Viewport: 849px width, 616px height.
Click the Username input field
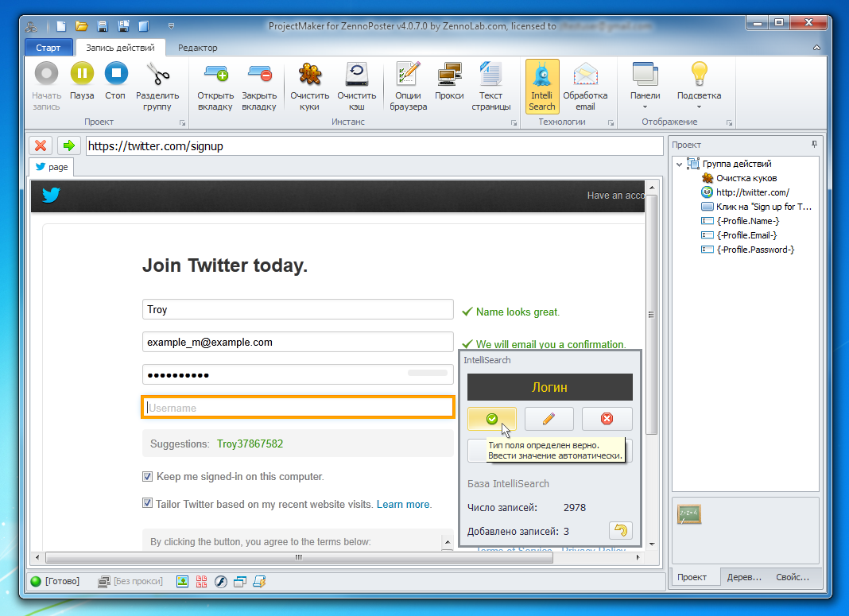click(x=298, y=408)
